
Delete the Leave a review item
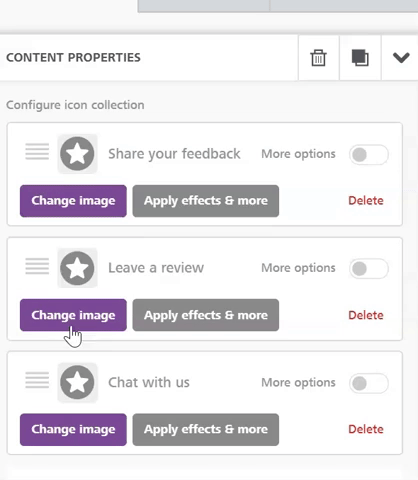tap(366, 315)
